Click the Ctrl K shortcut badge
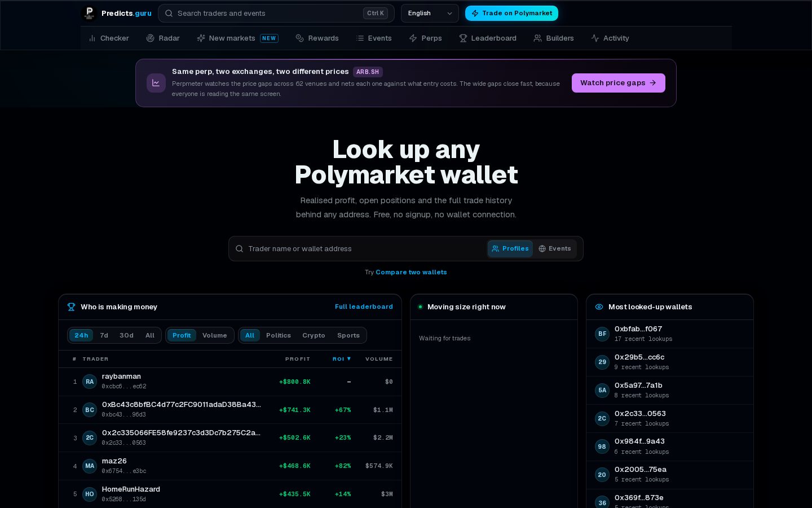 376,14
